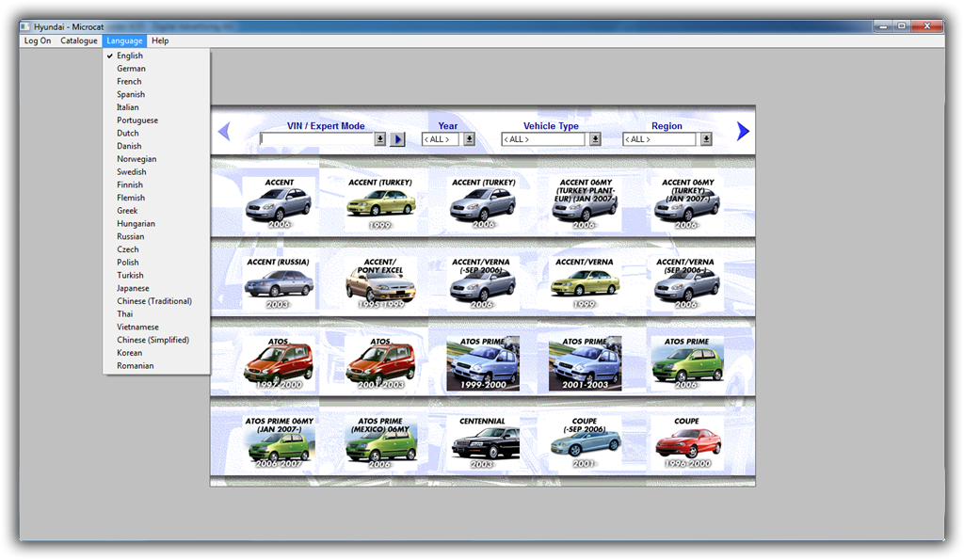Select Flemish in the language list
This screenshot has width=964, height=560.
156,198
